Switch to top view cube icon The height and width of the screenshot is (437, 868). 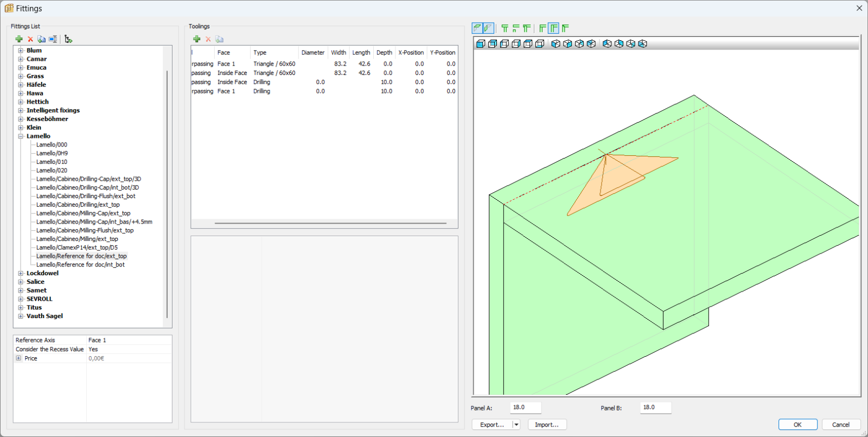pyautogui.click(x=528, y=44)
